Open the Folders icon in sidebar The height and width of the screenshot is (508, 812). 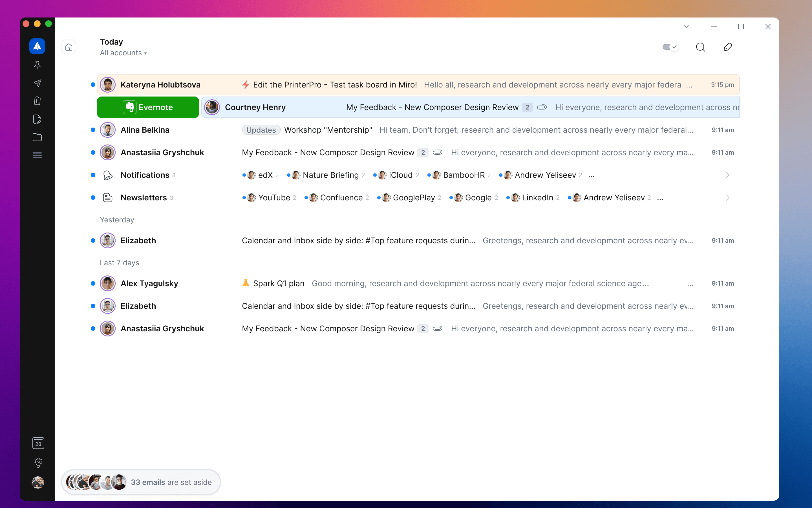(37, 137)
